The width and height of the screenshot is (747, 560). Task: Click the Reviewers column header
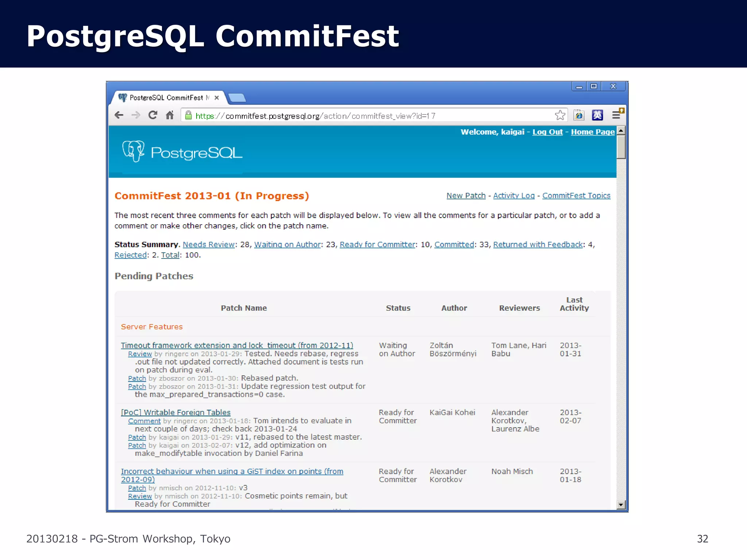(519, 308)
